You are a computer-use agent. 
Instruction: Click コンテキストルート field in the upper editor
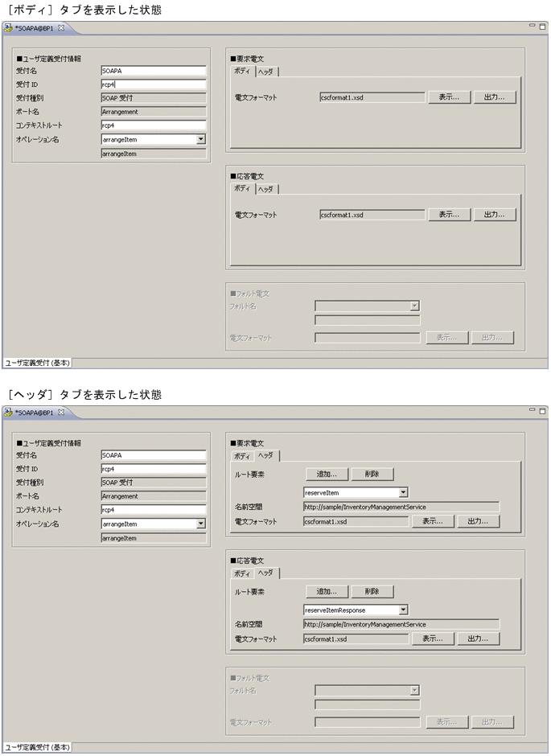pyautogui.click(x=154, y=125)
